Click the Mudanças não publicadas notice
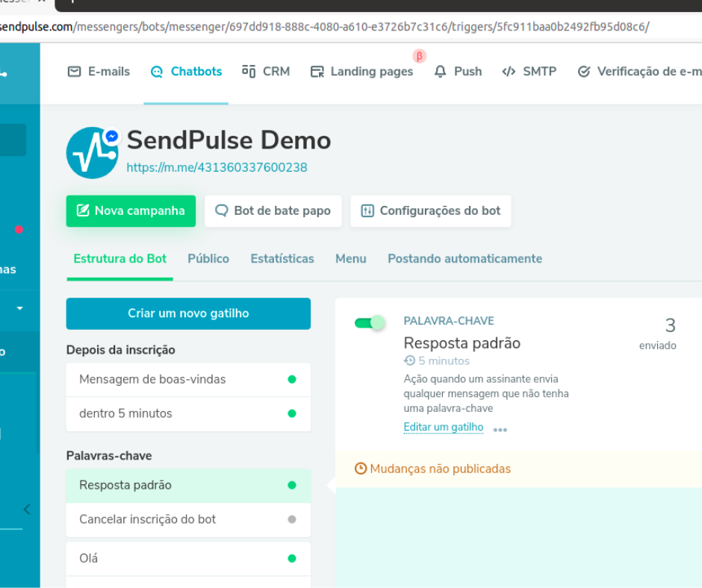The image size is (702, 588). (x=440, y=469)
